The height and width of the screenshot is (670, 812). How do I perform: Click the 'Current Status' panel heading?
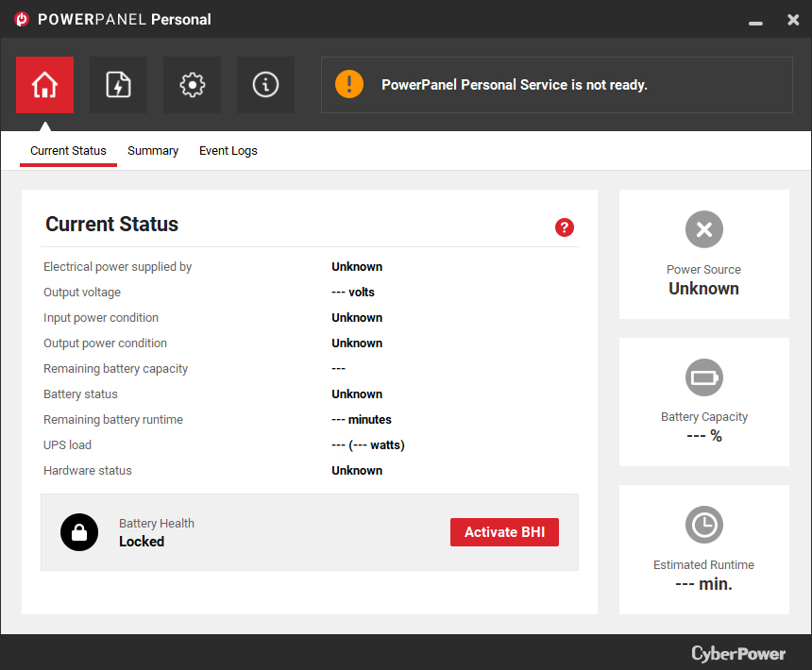coord(111,224)
